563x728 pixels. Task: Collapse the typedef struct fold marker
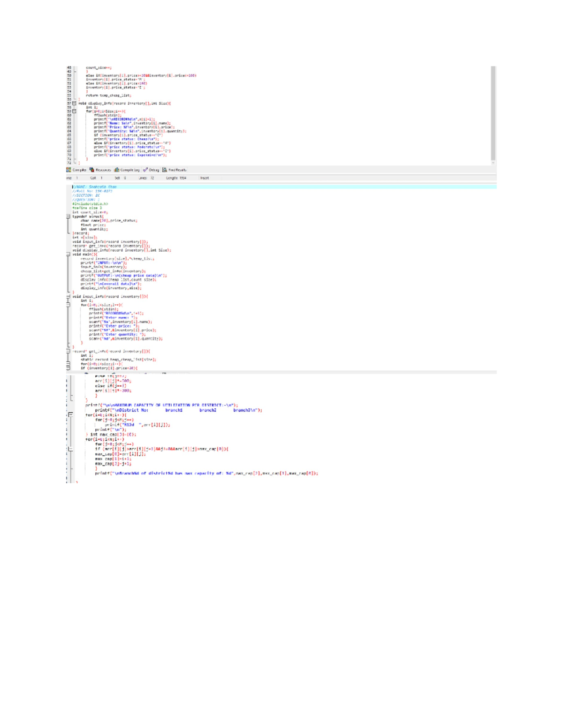(68, 217)
